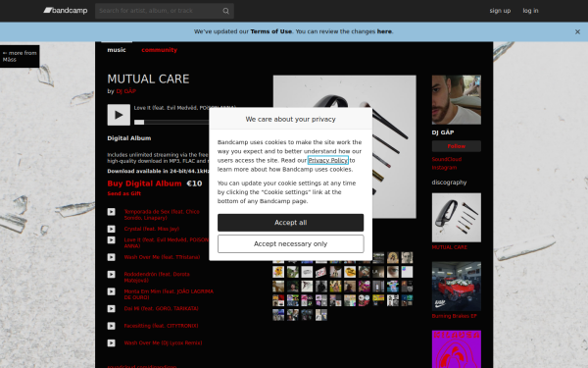Open the Burning Brakes EP title link
The width and height of the screenshot is (588, 368).
point(454,316)
